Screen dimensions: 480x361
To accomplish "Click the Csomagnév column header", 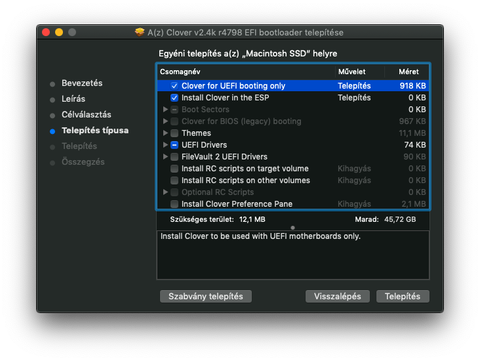I will tap(180, 72).
